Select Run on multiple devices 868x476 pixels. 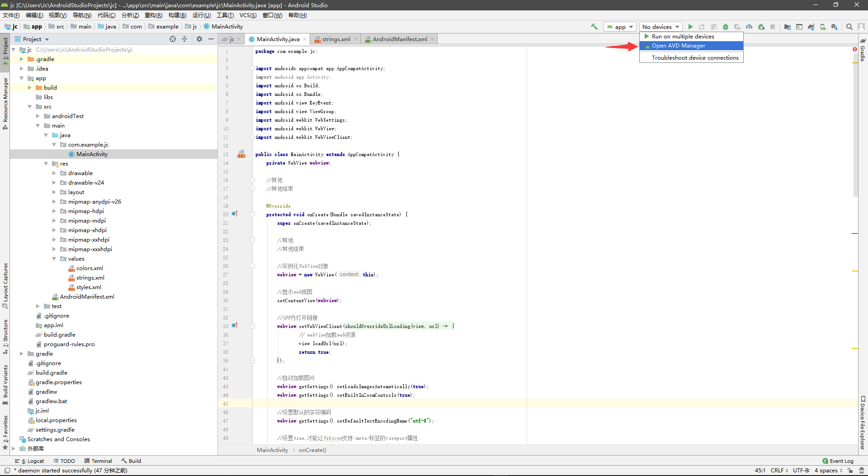point(691,36)
